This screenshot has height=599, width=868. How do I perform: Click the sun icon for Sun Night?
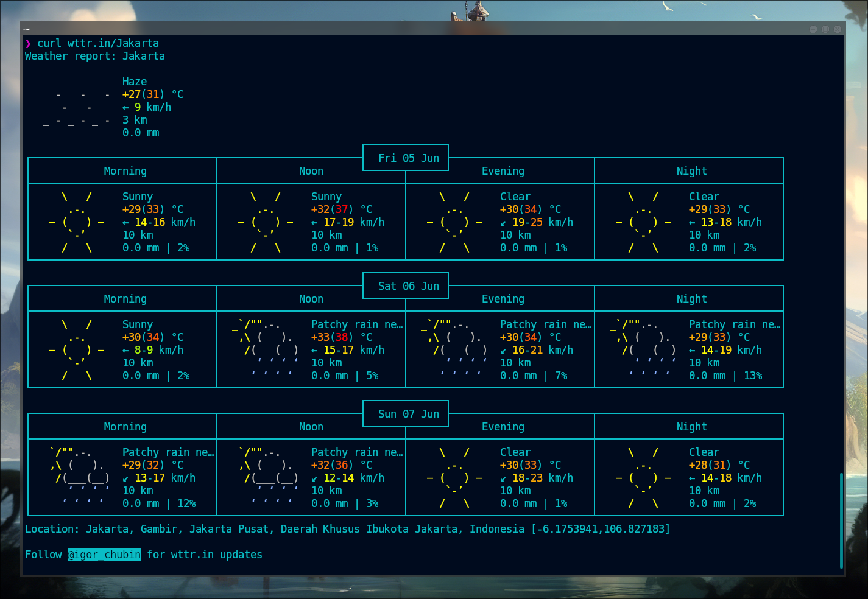point(643,478)
